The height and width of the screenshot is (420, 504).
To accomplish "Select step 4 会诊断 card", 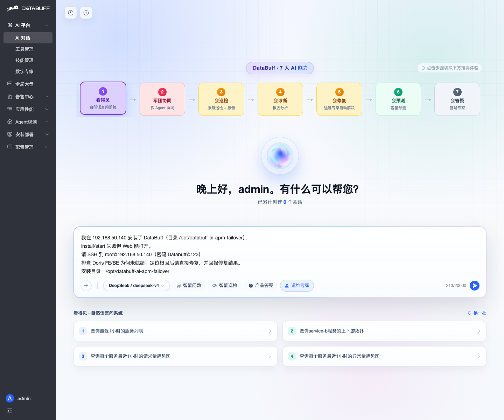I will tap(280, 99).
